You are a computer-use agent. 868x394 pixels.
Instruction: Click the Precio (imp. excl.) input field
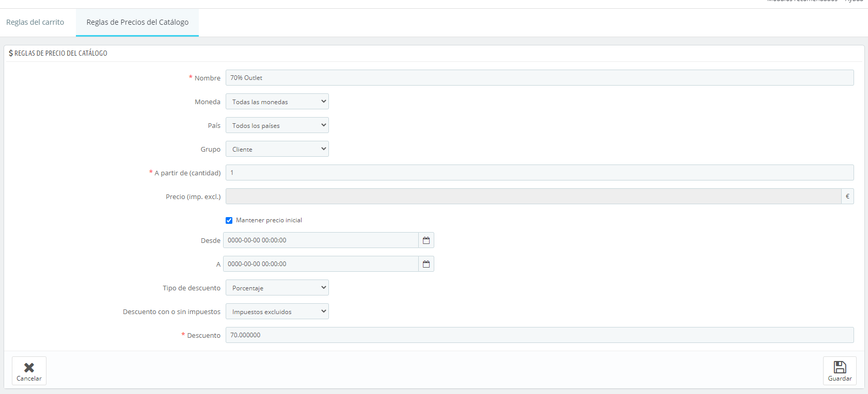coord(533,196)
